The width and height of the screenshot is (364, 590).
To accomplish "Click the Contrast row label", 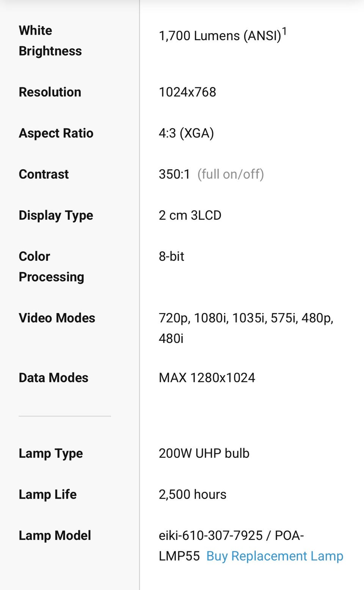I will (44, 174).
